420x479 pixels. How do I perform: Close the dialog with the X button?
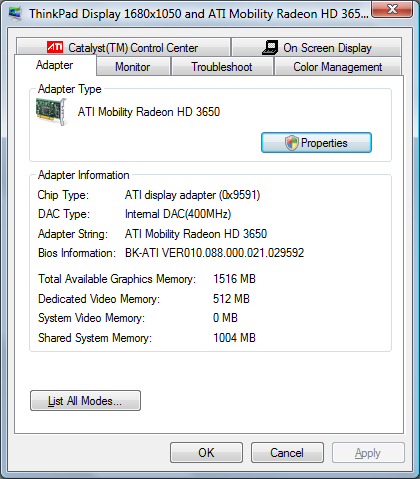click(392, 9)
